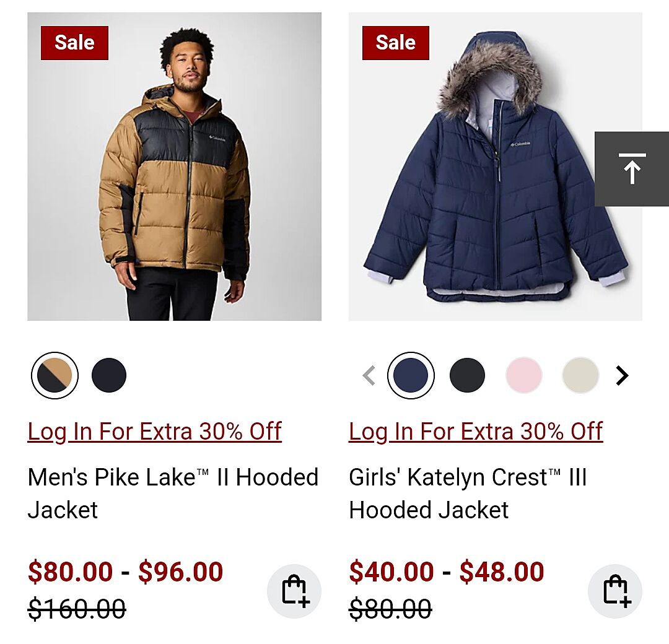The height and width of the screenshot is (644, 669).
Task: Select the tan and black color swatch
Action: coord(55,375)
